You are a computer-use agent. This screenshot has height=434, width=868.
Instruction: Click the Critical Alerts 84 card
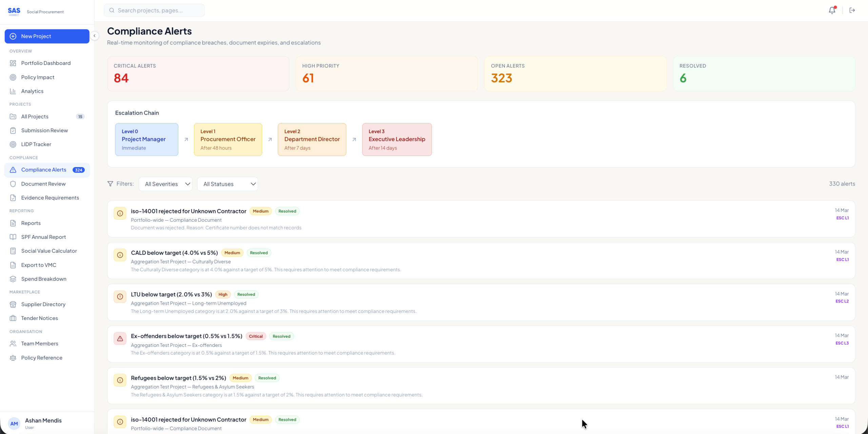point(198,74)
